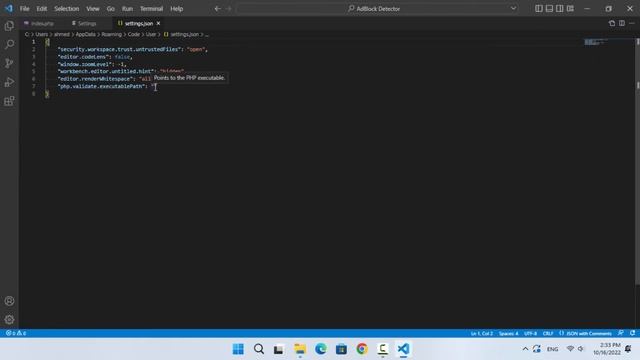The image size is (640, 360).
Task: Click the Open Settings UI editor icon
Action: coord(611,23)
